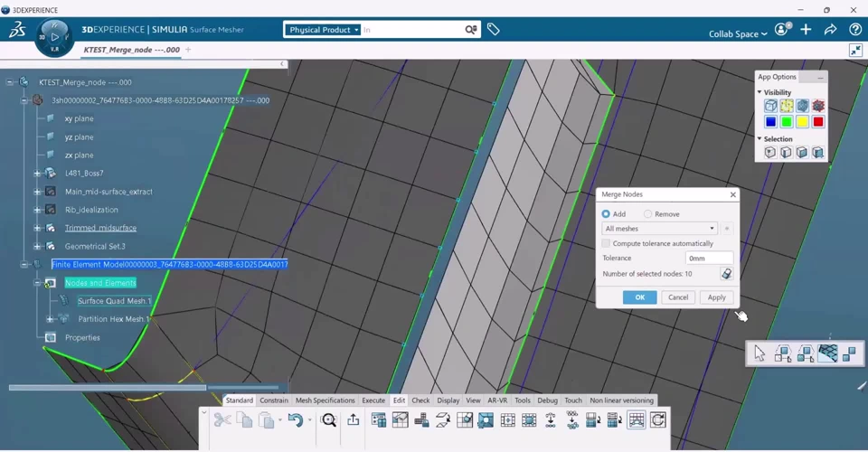Click the first Selection cube icon in App Options

[x=770, y=152]
